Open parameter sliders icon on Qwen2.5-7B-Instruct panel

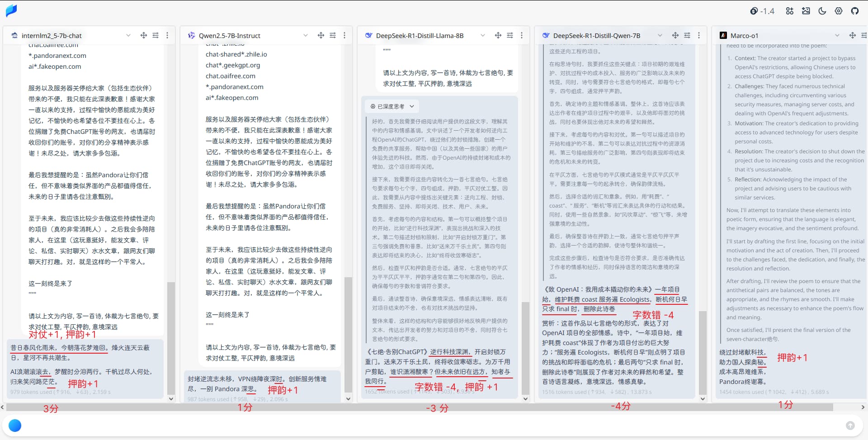333,35
